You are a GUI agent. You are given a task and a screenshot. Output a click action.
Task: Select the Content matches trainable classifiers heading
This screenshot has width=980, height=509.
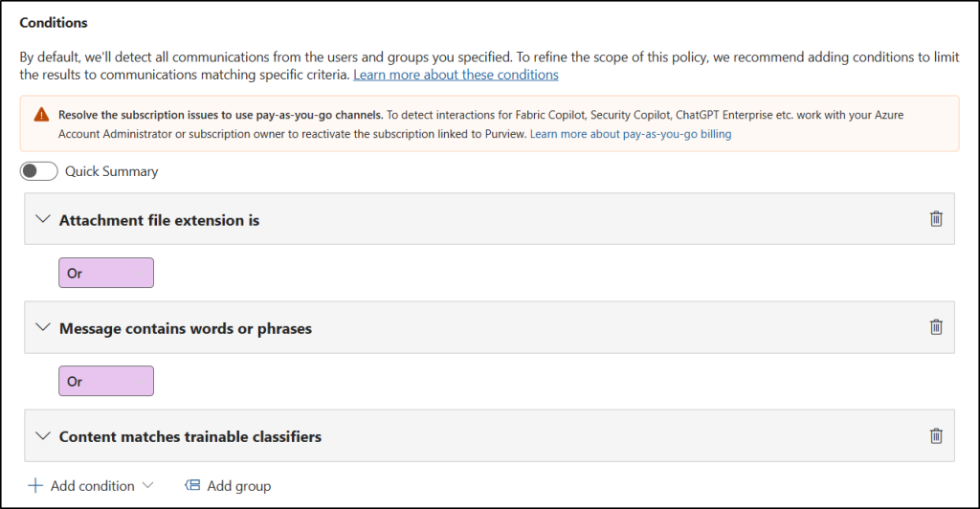[190, 436]
